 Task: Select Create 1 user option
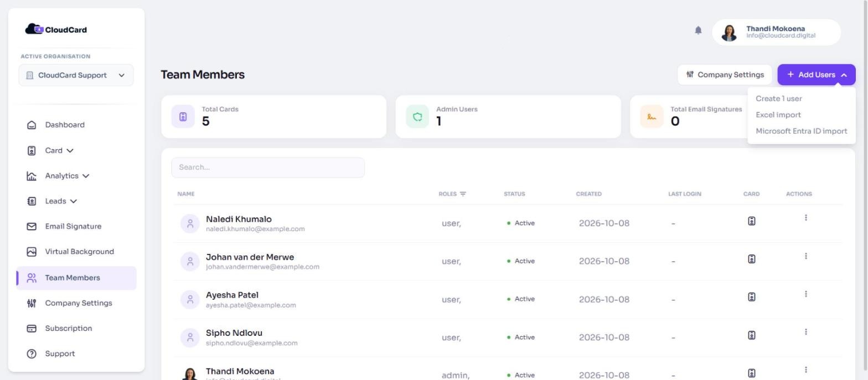click(778, 98)
